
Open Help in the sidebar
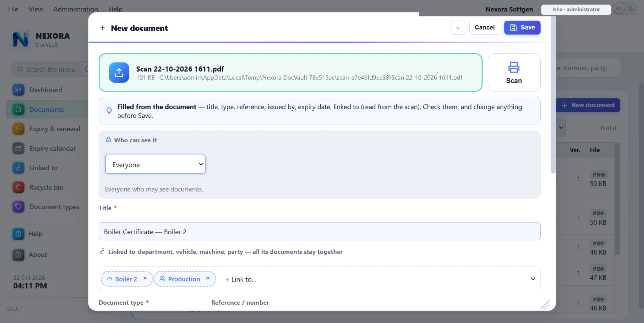(35, 234)
